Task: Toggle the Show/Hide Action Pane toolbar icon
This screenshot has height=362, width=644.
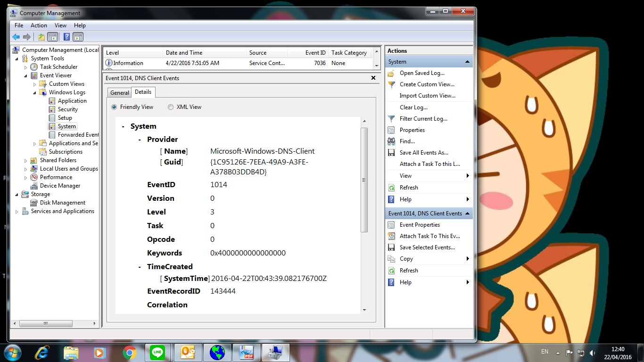Action: click(x=78, y=37)
